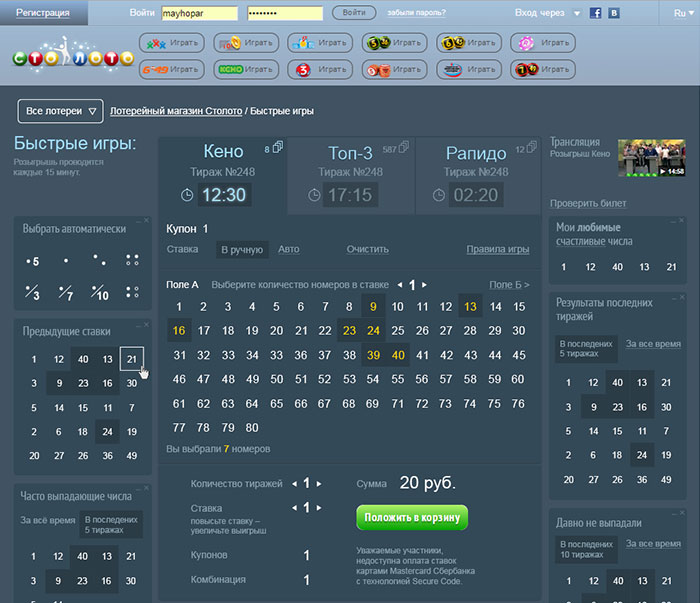Open the KENO lottery play button in header

244,70
